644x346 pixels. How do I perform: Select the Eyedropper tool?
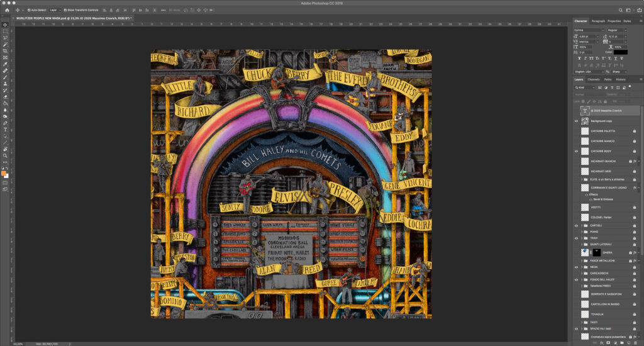coord(5,64)
